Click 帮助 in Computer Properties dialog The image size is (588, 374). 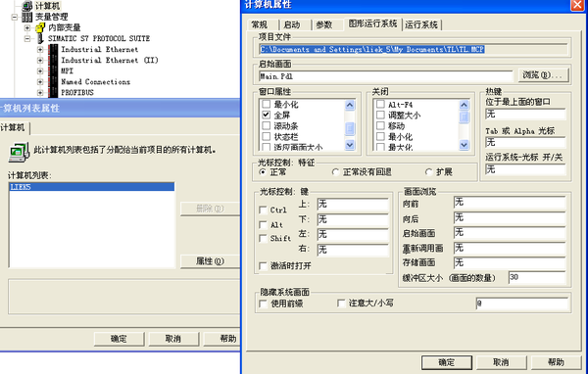click(556, 362)
